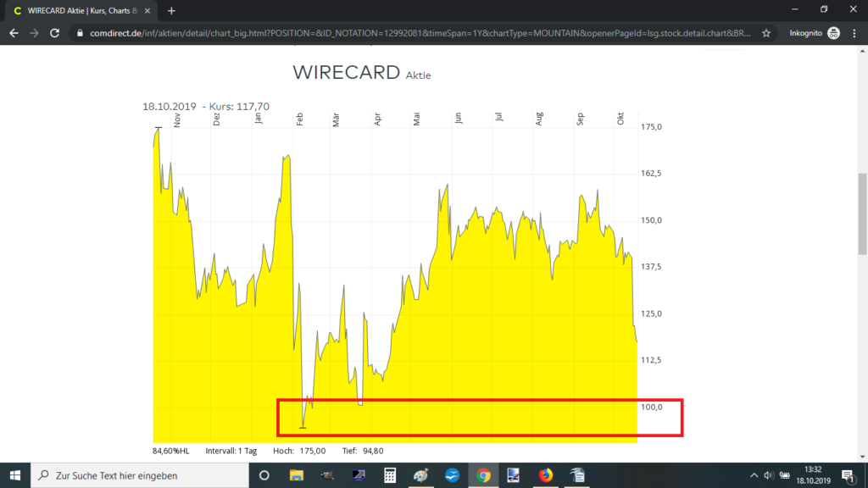Open File Explorer from the taskbar
The image size is (868, 488).
pos(296,475)
